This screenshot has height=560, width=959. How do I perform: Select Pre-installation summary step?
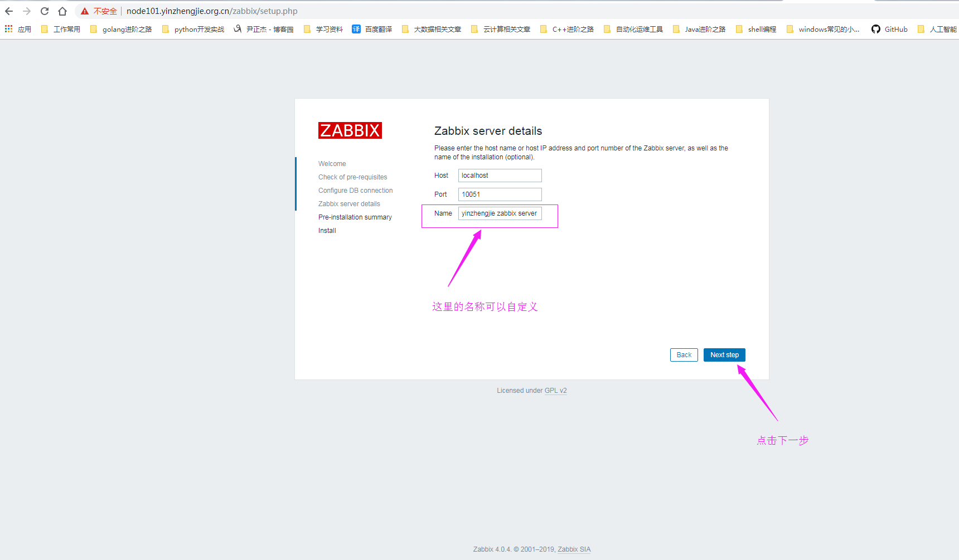355,217
